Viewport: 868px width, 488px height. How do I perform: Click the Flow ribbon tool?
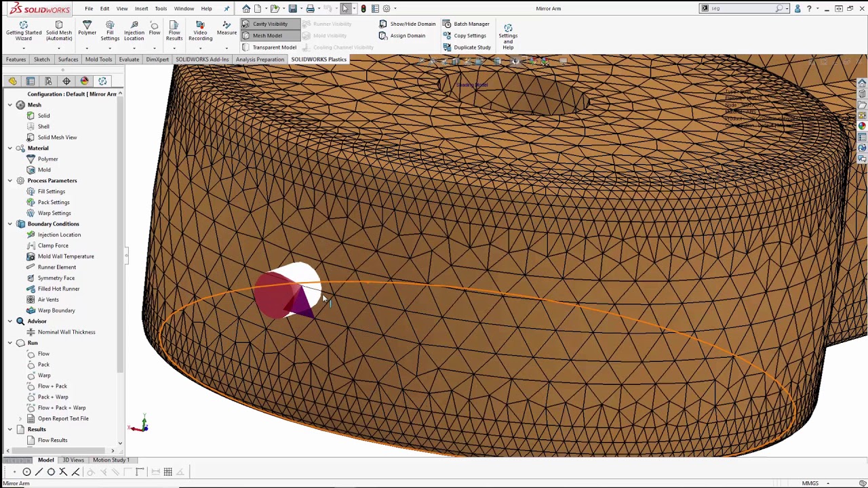155,28
